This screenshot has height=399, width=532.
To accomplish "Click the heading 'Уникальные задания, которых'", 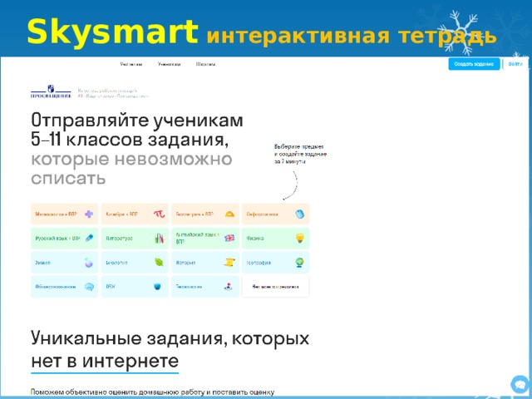I will click(170, 338).
